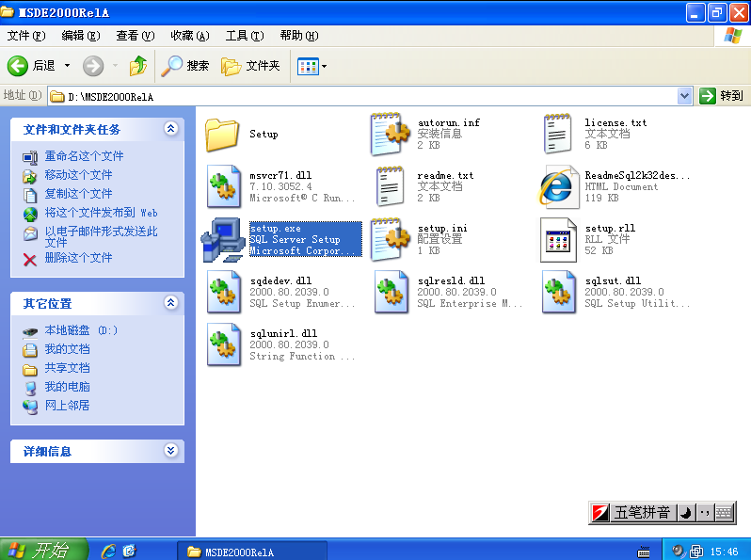Open the 工具(T) menu
The width and height of the screenshot is (751, 560).
[245, 36]
